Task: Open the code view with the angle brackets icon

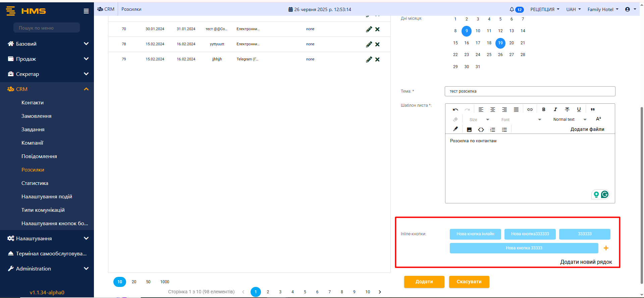Action: coord(481,130)
